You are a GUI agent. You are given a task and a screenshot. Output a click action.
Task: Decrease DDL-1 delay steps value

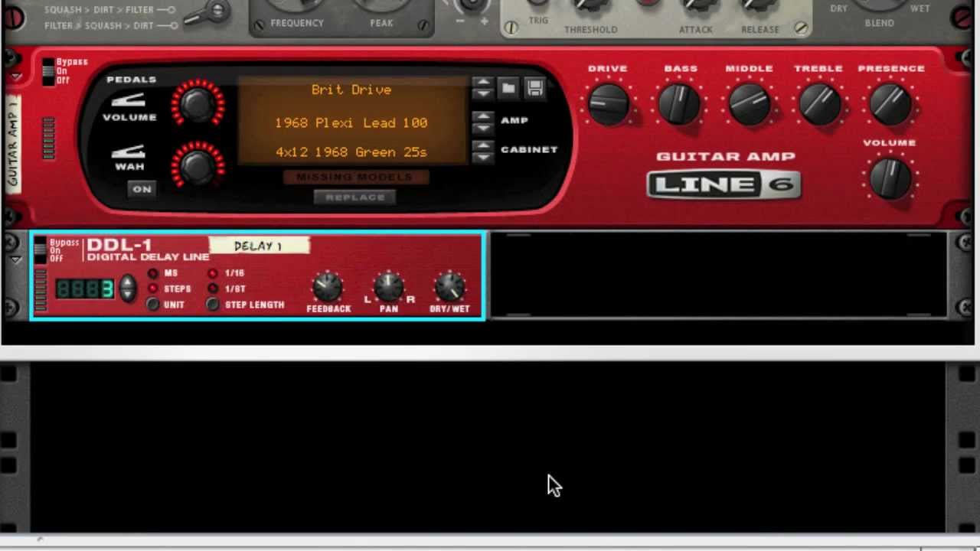pyautogui.click(x=127, y=295)
